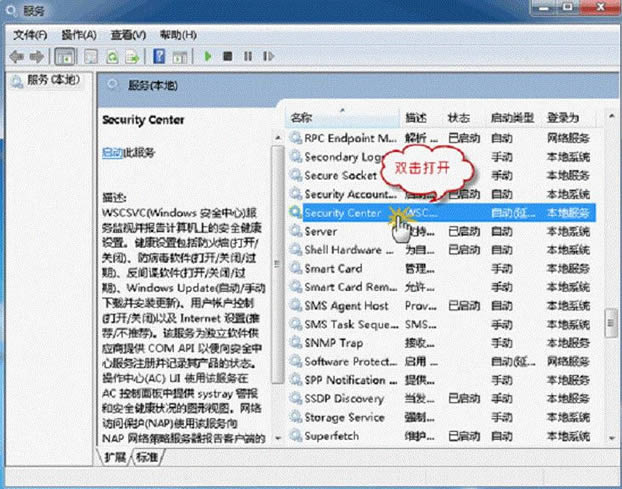Click the Back arrow toolbar icon

[17, 56]
